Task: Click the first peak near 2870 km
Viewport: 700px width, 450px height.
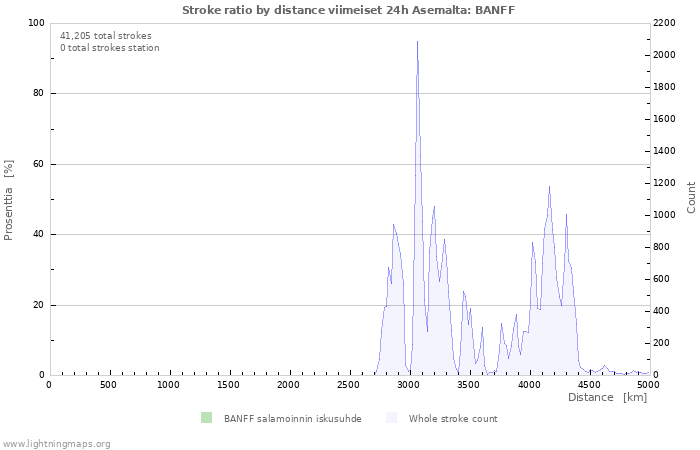Action: pyautogui.click(x=393, y=225)
